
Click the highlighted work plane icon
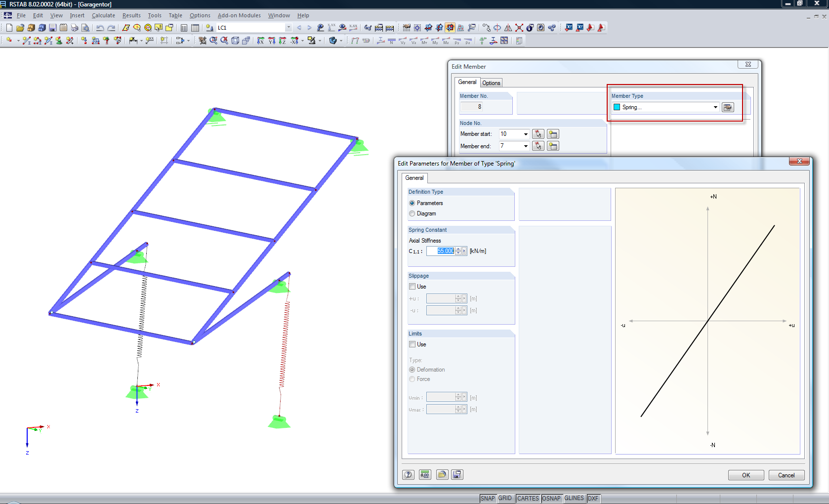point(450,28)
